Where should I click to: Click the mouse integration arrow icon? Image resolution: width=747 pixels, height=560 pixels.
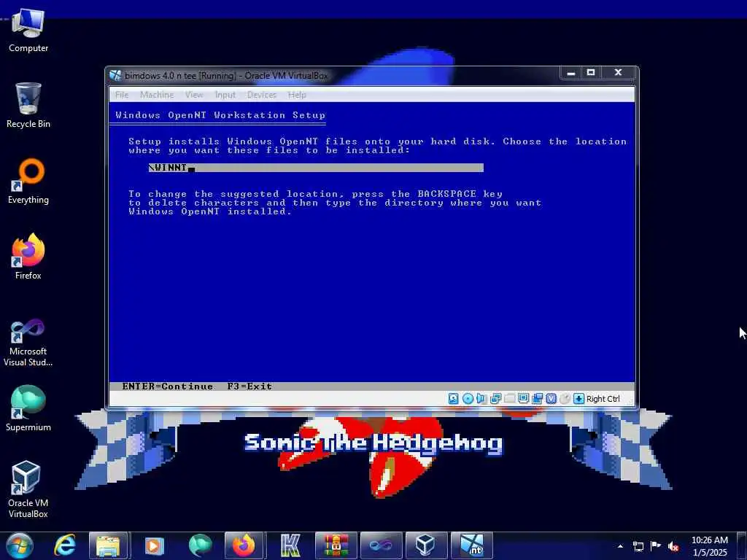point(578,399)
